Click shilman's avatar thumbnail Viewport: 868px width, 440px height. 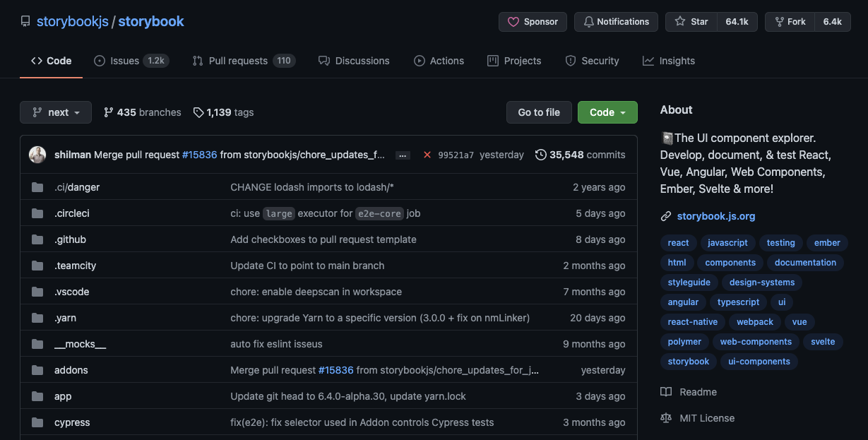[37, 155]
